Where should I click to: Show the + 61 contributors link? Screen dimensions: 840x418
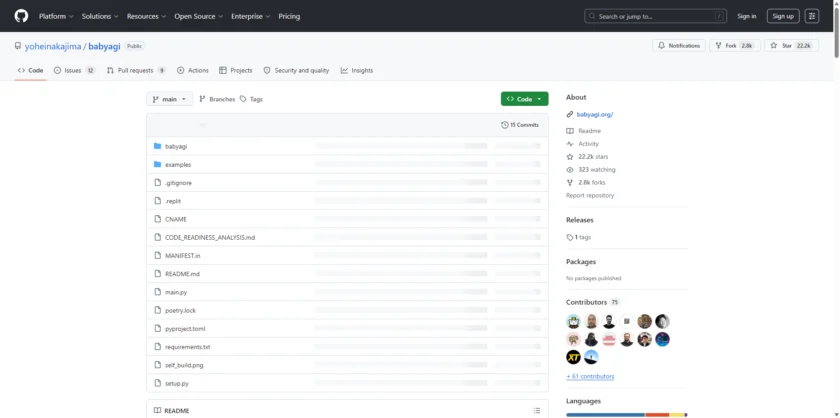click(x=590, y=376)
